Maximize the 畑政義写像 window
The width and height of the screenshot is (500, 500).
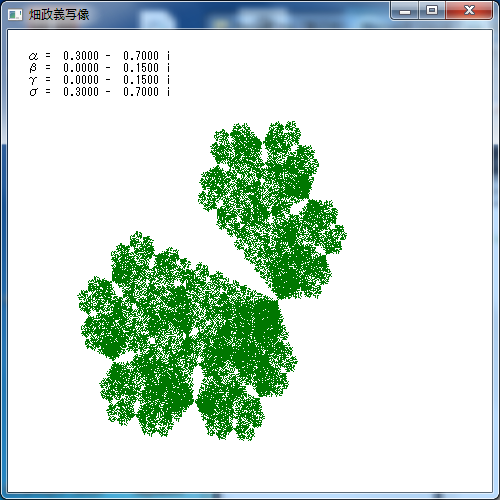pyautogui.click(x=432, y=11)
